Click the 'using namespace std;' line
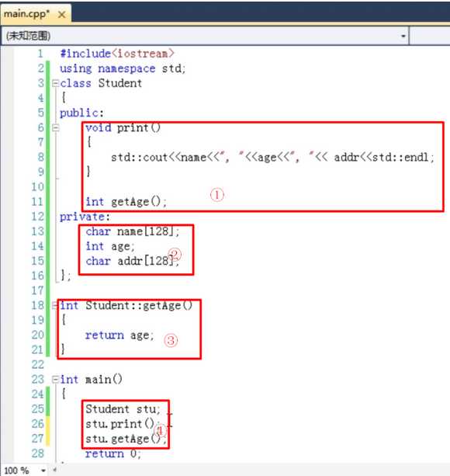Screen dimensions: 450x476 point(123,68)
